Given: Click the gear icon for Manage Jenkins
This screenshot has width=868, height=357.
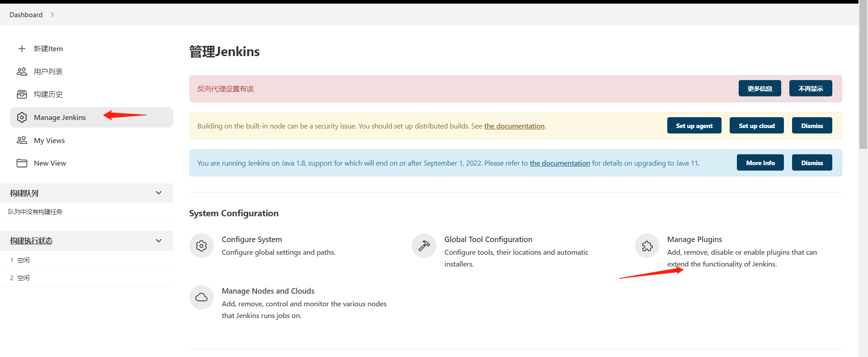Looking at the screenshot, I should tap(22, 117).
